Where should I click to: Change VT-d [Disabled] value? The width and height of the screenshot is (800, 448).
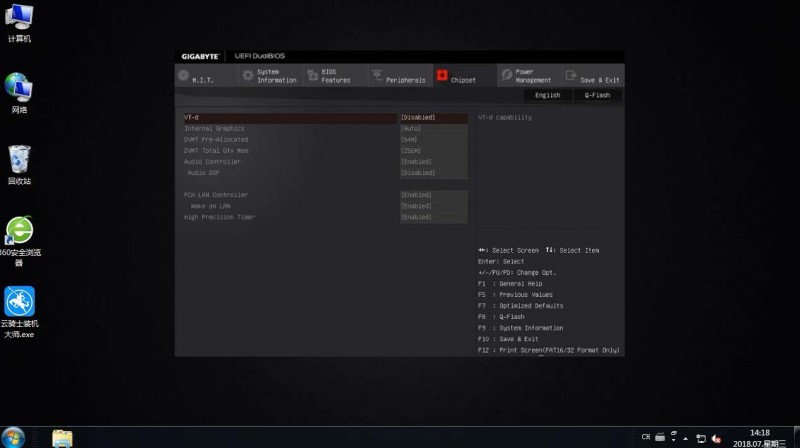(x=434, y=117)
